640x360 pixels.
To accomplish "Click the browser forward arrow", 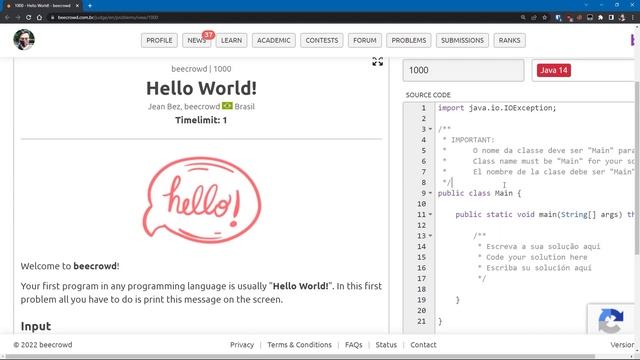I will (x=18, y=18).
